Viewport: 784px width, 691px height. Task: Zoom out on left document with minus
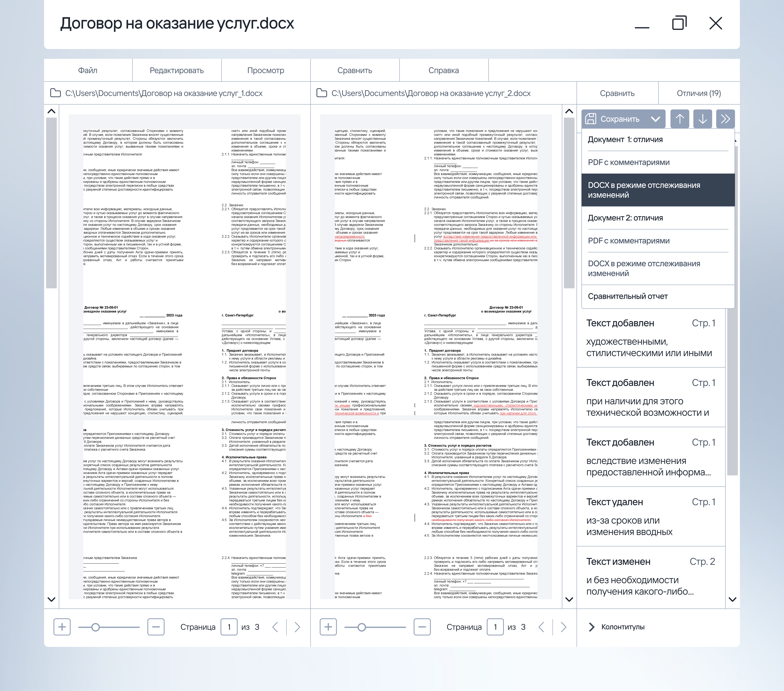[156, 627]
